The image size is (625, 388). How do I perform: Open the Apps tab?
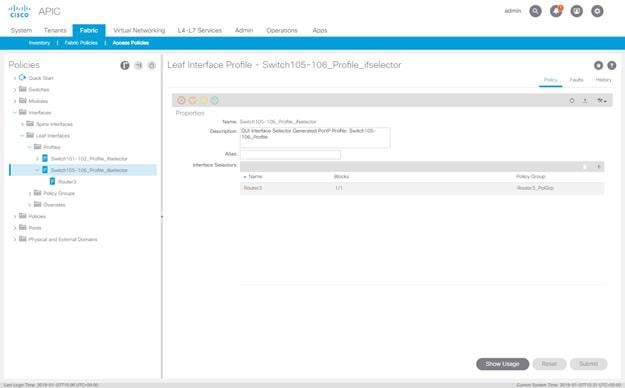coord(320,30)
